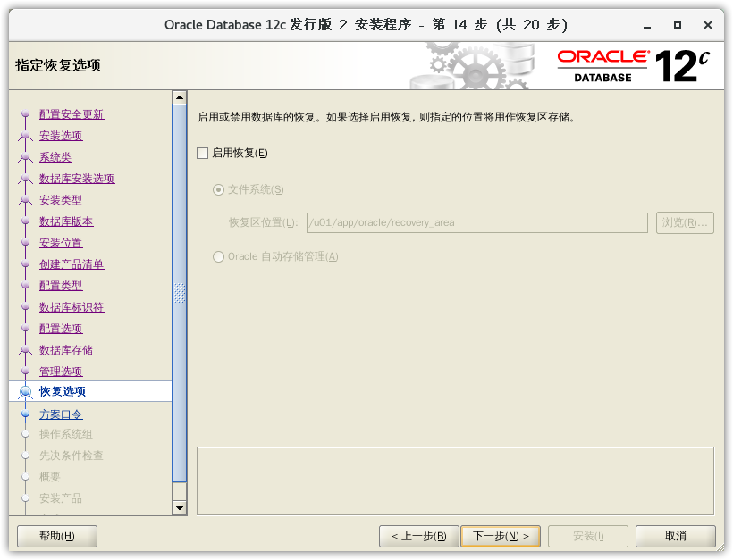Viewport: 733px width, 560px height.
Task: Select the 文件系统 radio button
Action: [219, 189]
